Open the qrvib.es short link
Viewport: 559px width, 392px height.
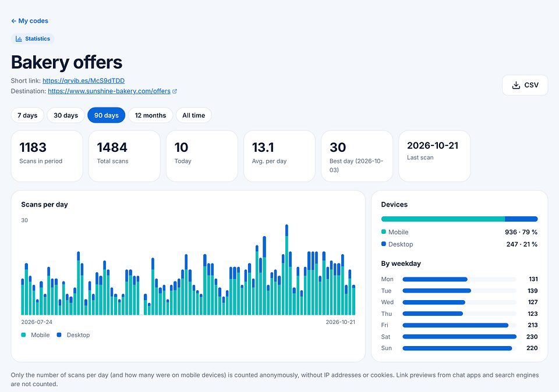[83, 81]
